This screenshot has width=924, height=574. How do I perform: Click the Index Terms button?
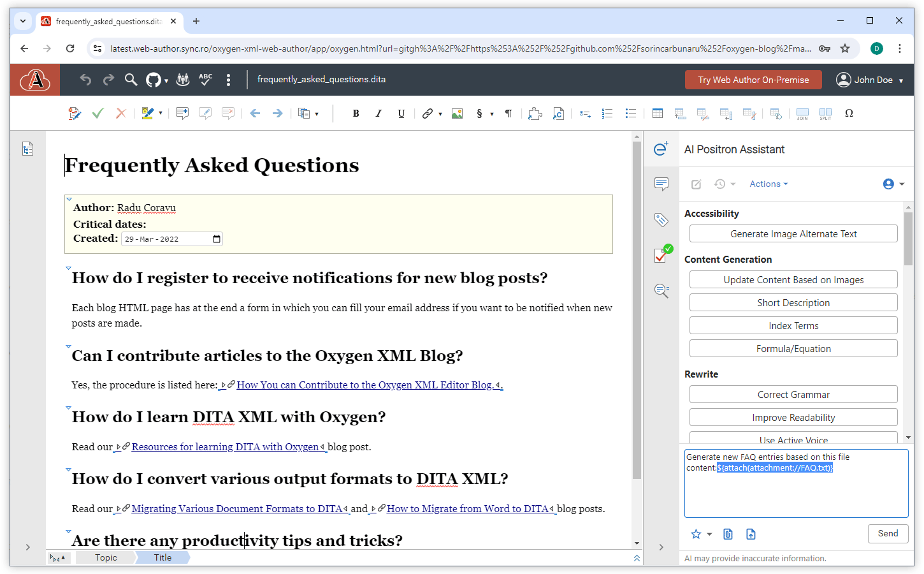point(793,326)
